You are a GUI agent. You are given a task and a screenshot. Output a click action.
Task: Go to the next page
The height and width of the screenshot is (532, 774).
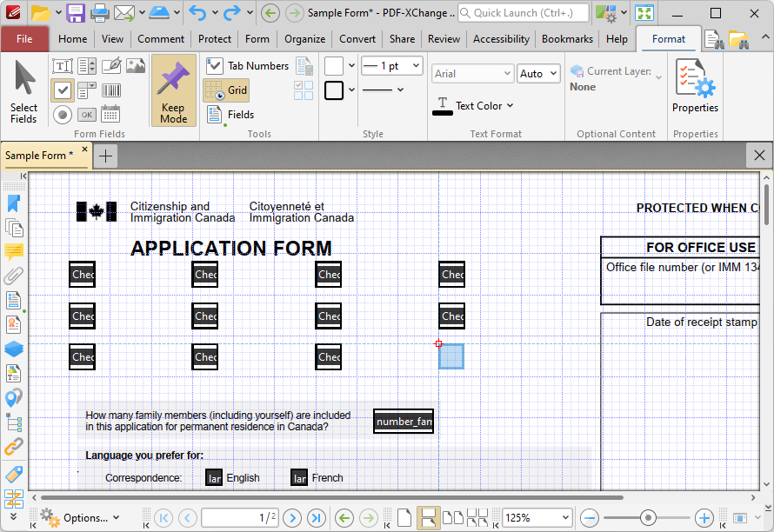coord(292,518)
